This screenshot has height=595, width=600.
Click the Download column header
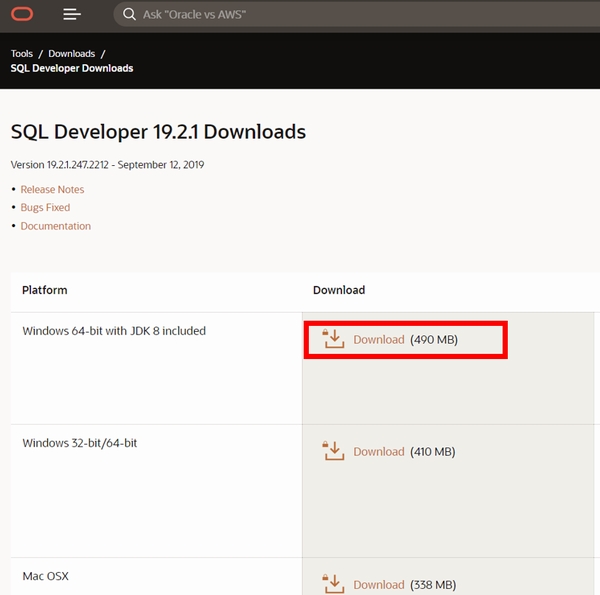(339, 290)
